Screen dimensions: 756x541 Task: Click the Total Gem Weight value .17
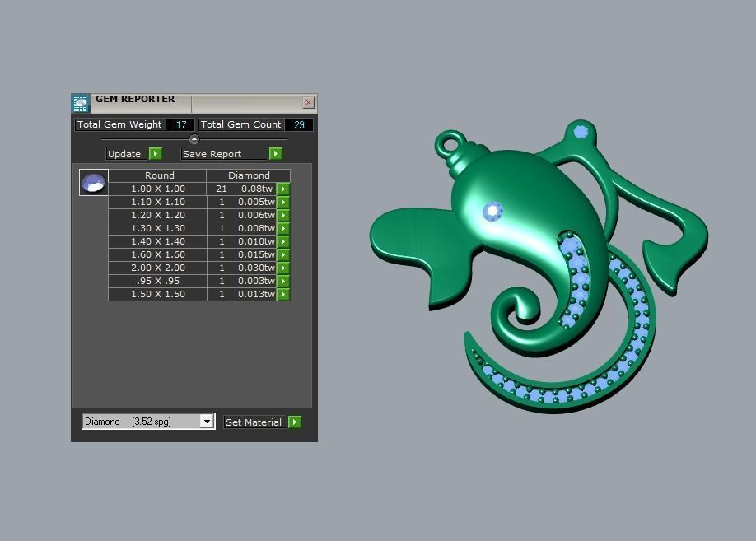pyautogui.click(x=181, y=125)
